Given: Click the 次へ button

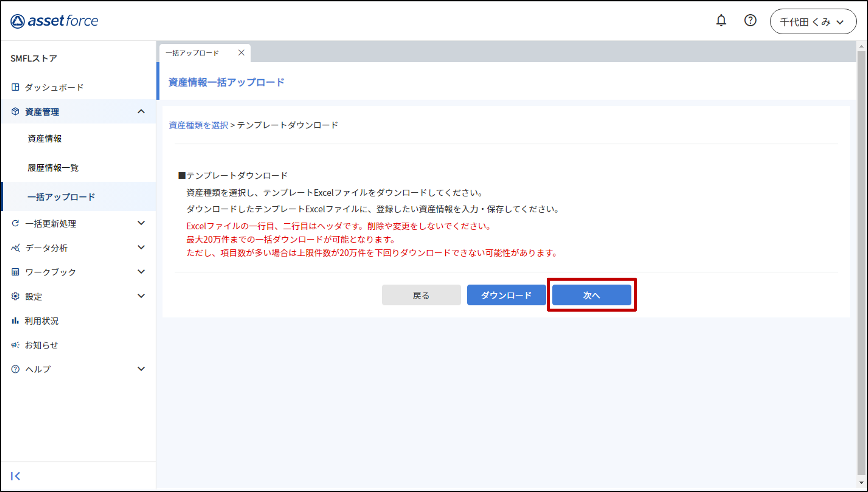Looking at the screenshot, I should 591,295.
